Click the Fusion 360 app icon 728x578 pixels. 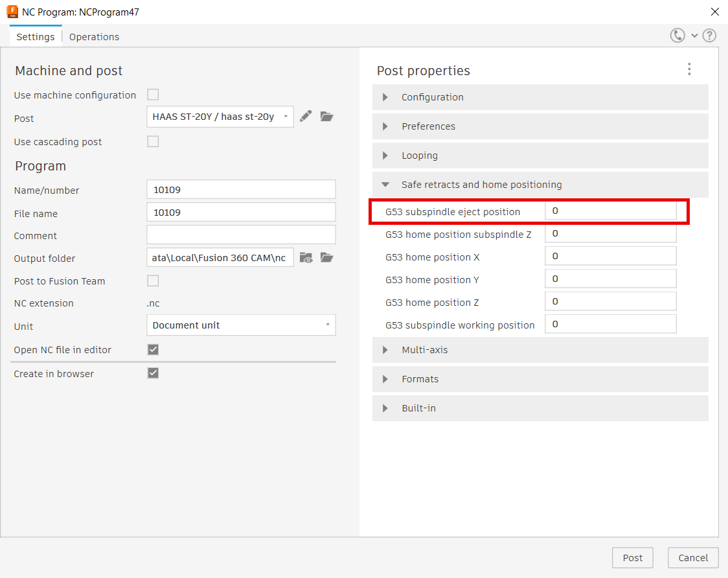pyautogui.click(x=11, y=12)
